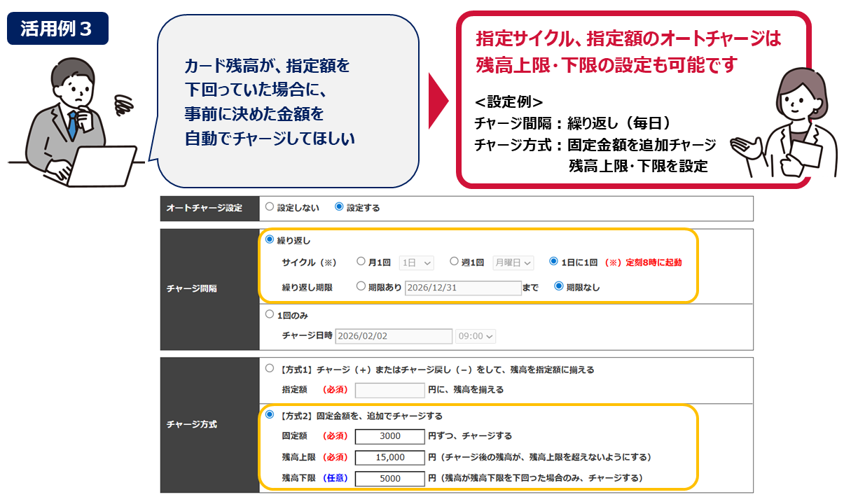This screenshot has height=504, width=844.
Task: Select the 方式1 charge method radio button
Action: [270, 368]
